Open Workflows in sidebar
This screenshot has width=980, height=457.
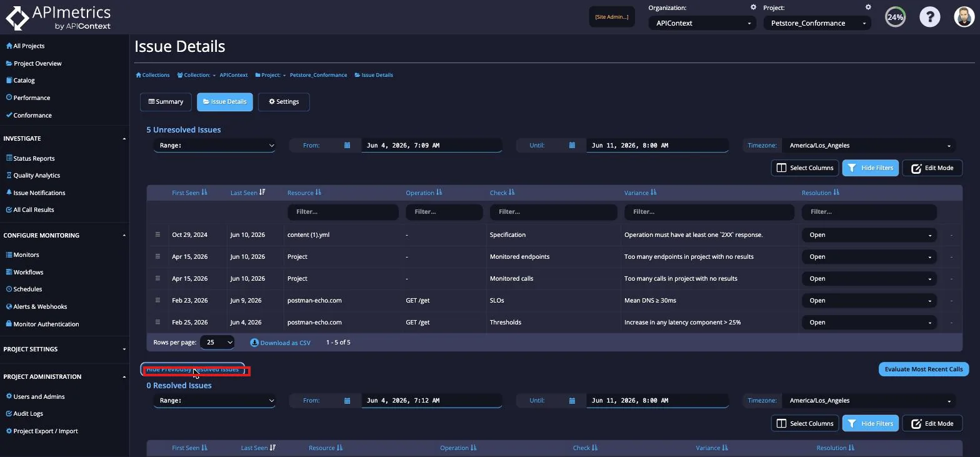[x=24, y=272]
